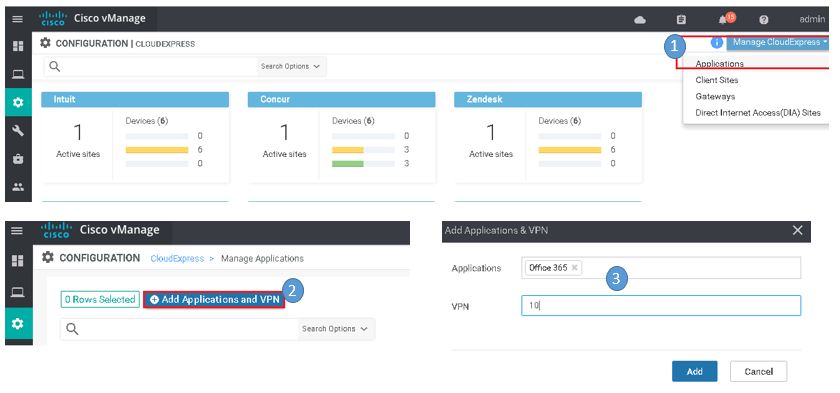Click Devices (6) label on Concur card
The height and width of the screenshot is (393, 840).
coord(353,121)
